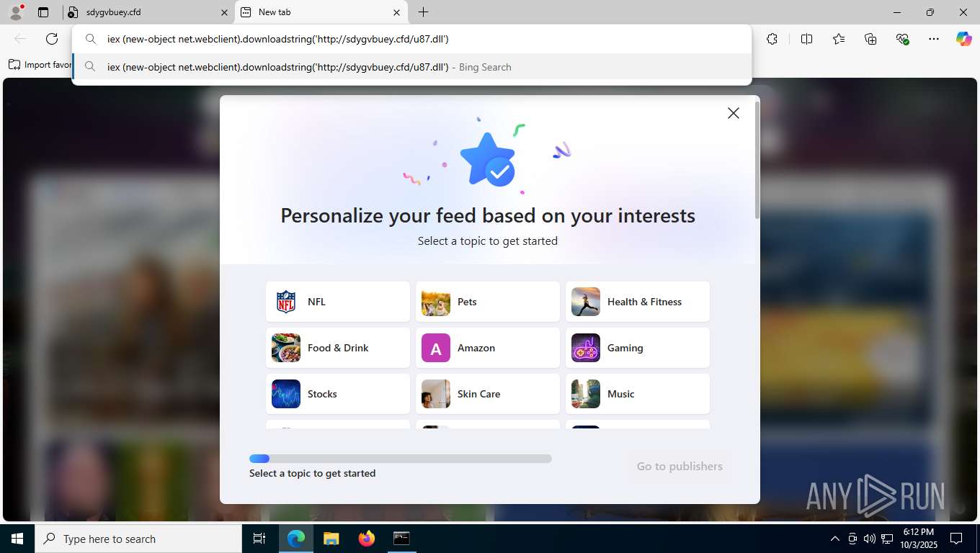Open the Browser essentials heart icon
Screen dimensions: 980x553
tap(902, 39)
